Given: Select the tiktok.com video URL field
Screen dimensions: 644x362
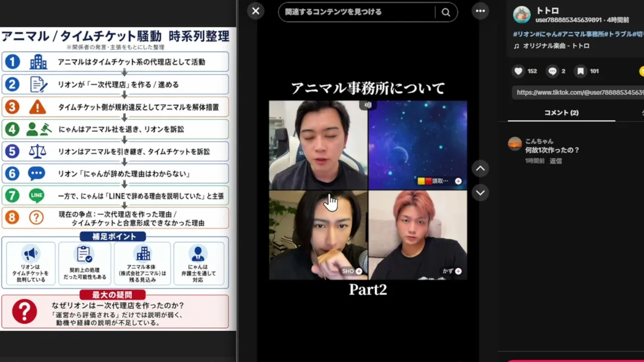Looking at the screenshot, I should click(578, 93).
